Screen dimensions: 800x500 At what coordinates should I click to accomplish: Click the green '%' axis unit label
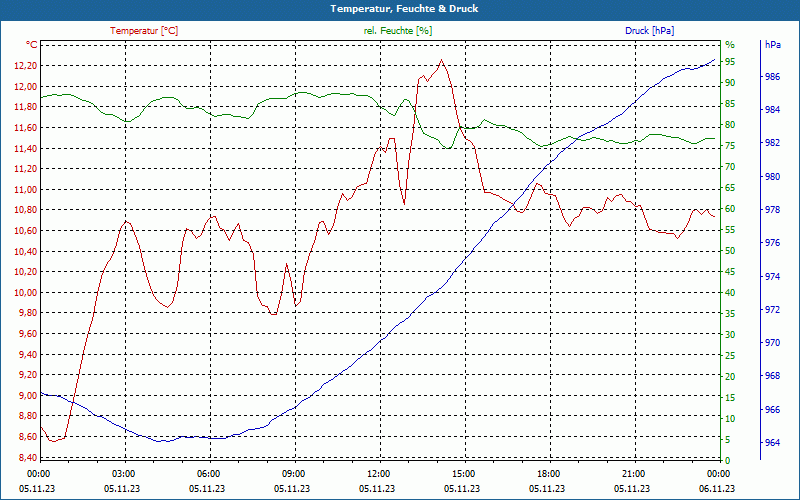coord(730,45)
